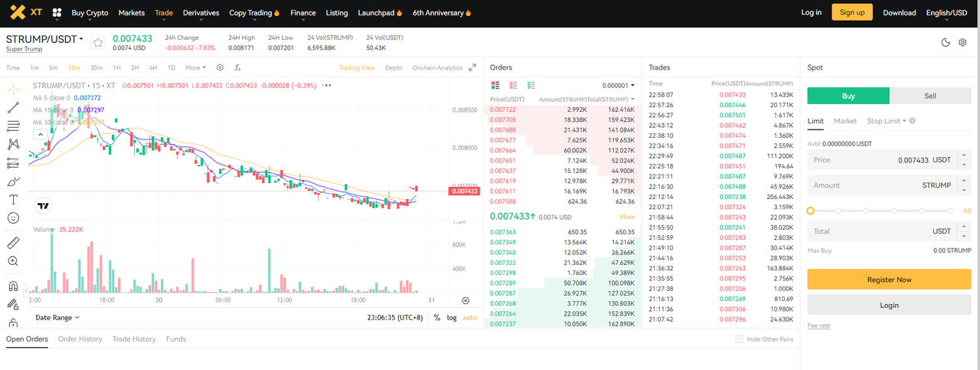This screenshot has height=370, width=980.
Task: Select the brush drawing tool
Action: coord(13,182)
